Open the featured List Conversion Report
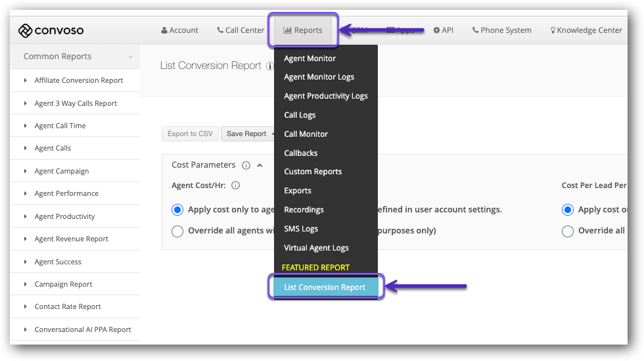Viewport: 644px width, 361px height. (x=326, y=287)
